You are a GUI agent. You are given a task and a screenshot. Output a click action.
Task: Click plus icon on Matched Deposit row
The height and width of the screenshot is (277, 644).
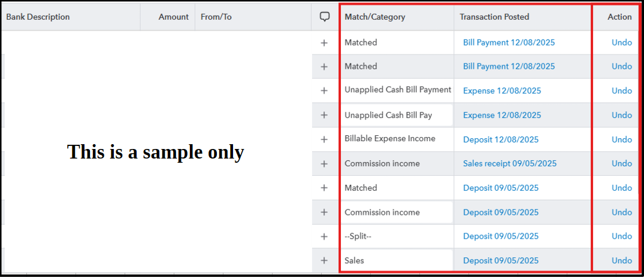[324, 188]
